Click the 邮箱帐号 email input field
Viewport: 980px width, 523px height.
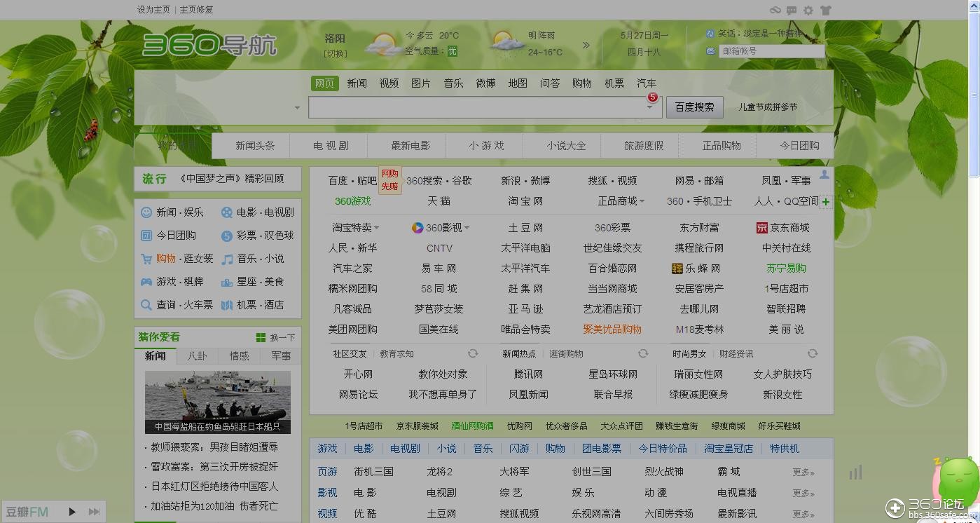point(772,51)
